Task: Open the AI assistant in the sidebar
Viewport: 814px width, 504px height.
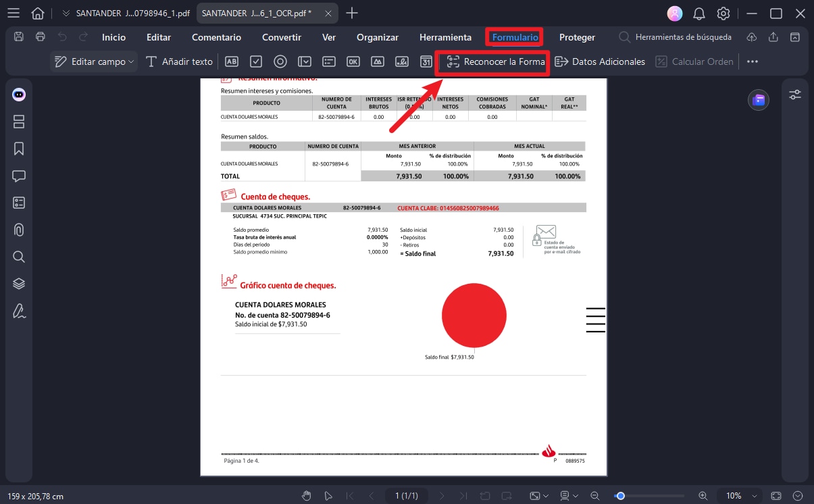Action: 18,94
